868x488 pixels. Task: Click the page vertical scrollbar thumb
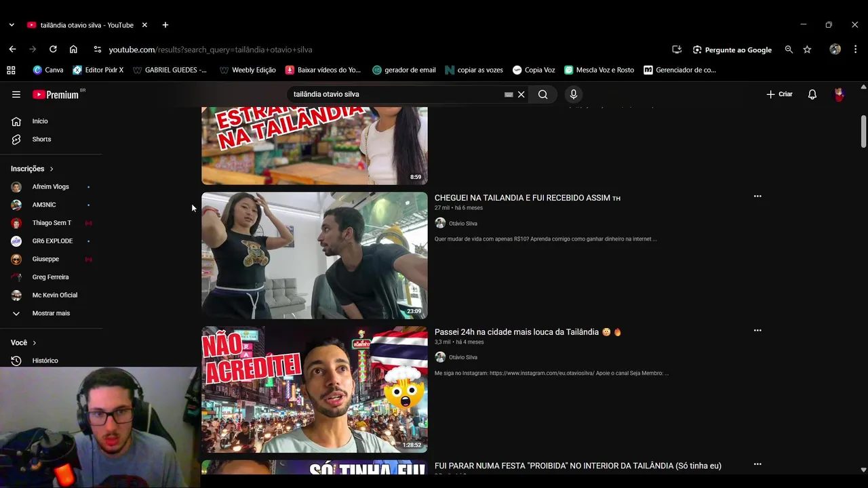(x=863, y=131)
